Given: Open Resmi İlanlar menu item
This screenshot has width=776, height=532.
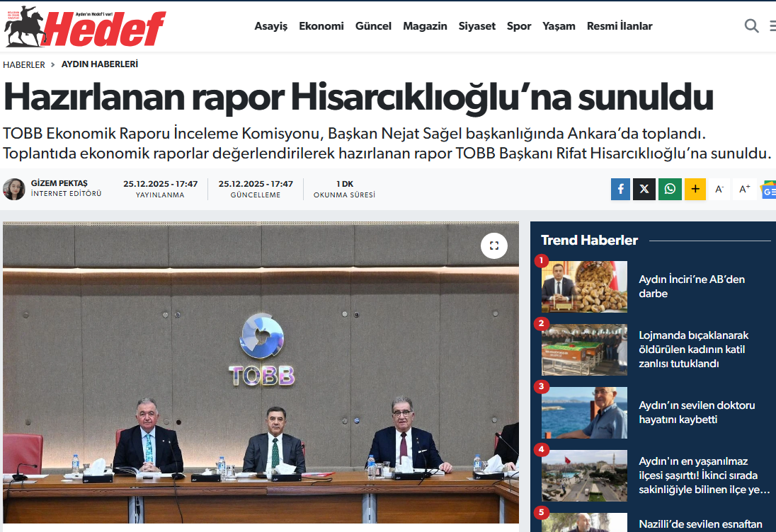Looking at the screenshot, I should (x=620, y=26).
